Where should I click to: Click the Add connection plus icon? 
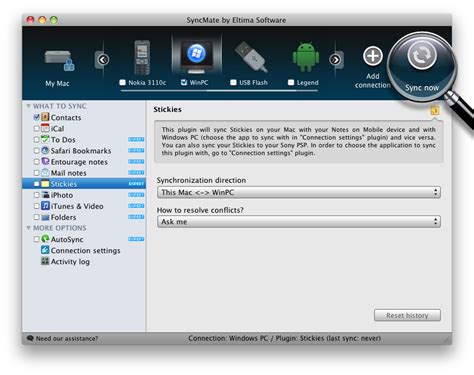[373, 56]
